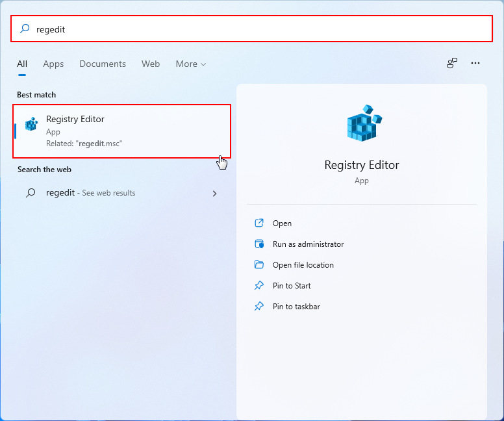
Task: Click regedit See web results entry
Action: 122,193
